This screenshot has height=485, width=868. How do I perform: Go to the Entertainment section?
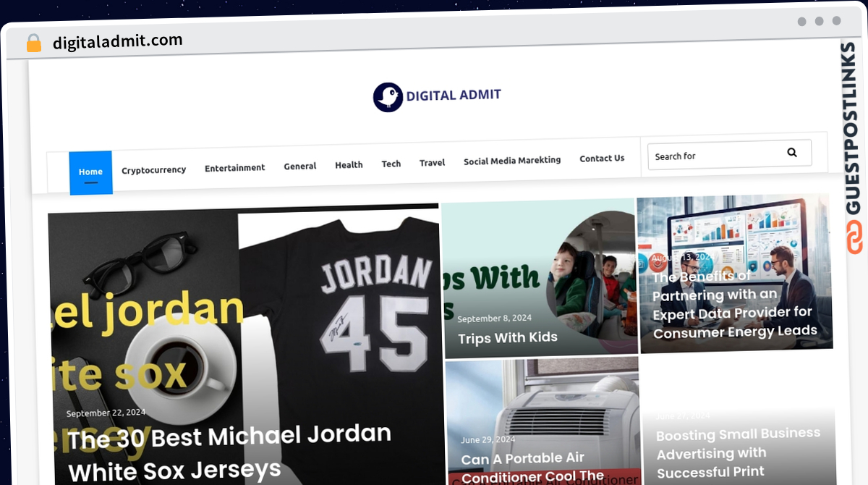234,168
